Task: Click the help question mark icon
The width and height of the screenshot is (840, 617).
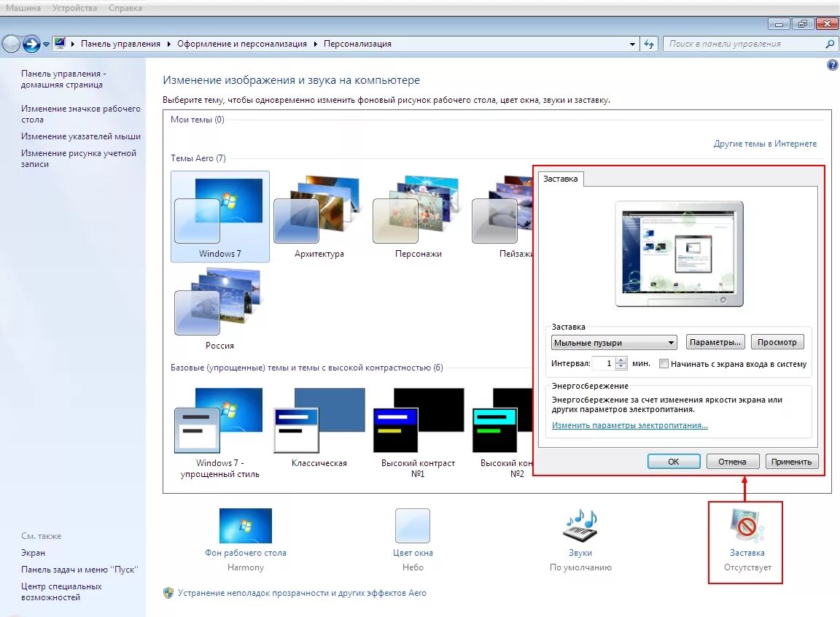Action: [x=832, y=65]
